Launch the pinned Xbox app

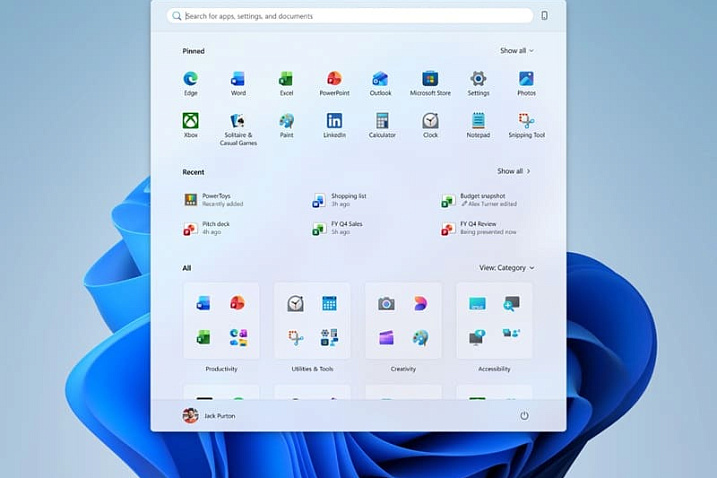[191, 125]
